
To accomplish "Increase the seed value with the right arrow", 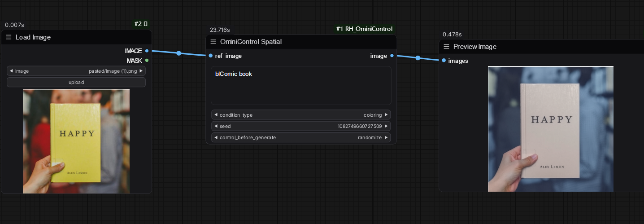I will [387, 126].
